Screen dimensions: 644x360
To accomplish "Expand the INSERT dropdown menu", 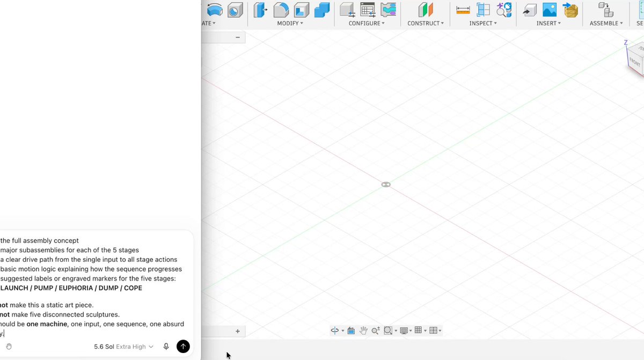I will (x=548, y=24).
